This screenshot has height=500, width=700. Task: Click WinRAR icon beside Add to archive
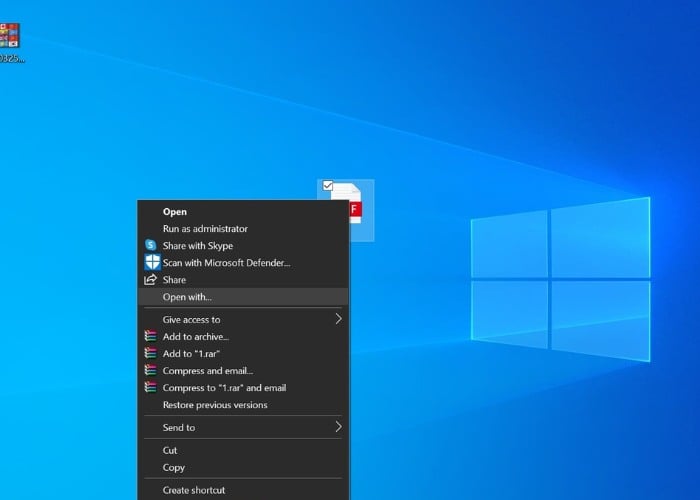click(x=150, y=336)
